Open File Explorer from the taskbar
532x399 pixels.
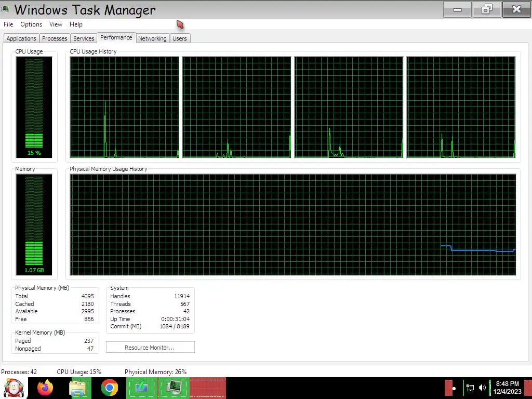pyautogui.click(x=78, y=388)
